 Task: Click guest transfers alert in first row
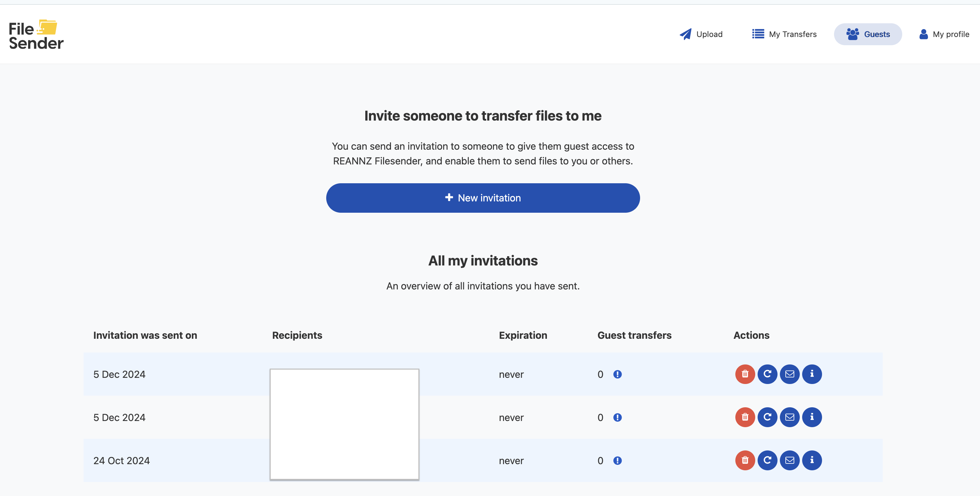(617, 374)
